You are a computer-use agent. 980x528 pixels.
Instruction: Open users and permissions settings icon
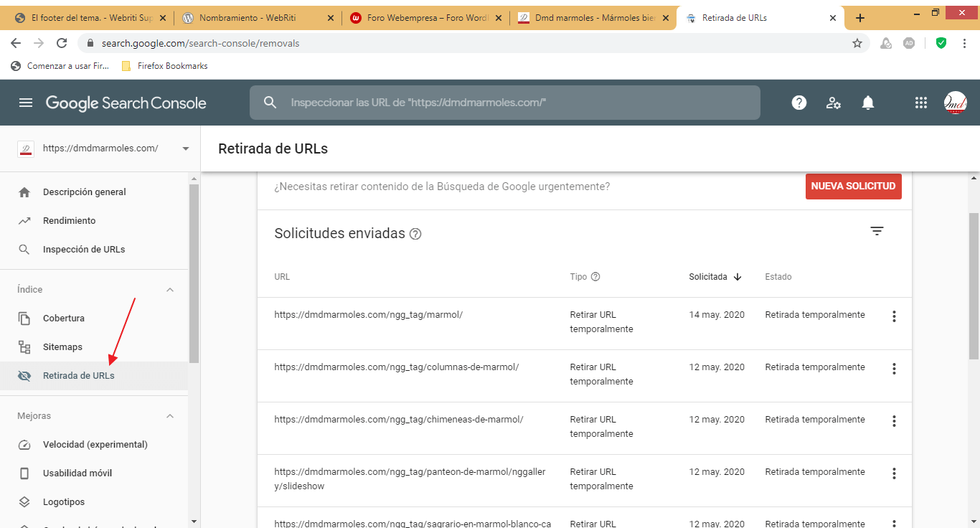(834, 103)
